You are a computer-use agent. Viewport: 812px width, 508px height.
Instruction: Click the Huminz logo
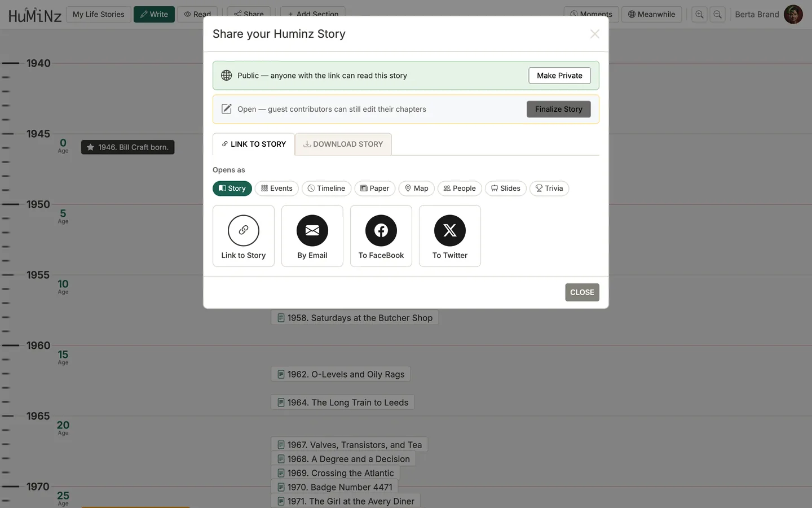(x=35, y=15)
